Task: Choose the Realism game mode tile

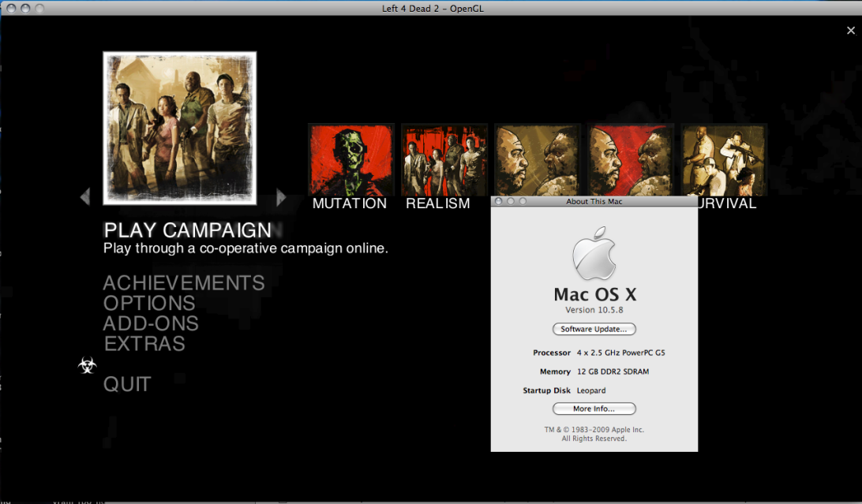Action: (x=444, y=160)
